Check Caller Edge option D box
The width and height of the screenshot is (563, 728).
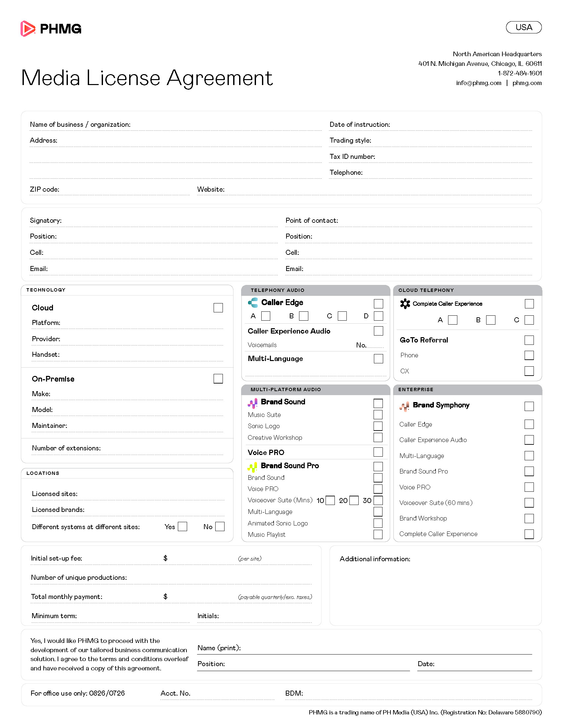378,316
